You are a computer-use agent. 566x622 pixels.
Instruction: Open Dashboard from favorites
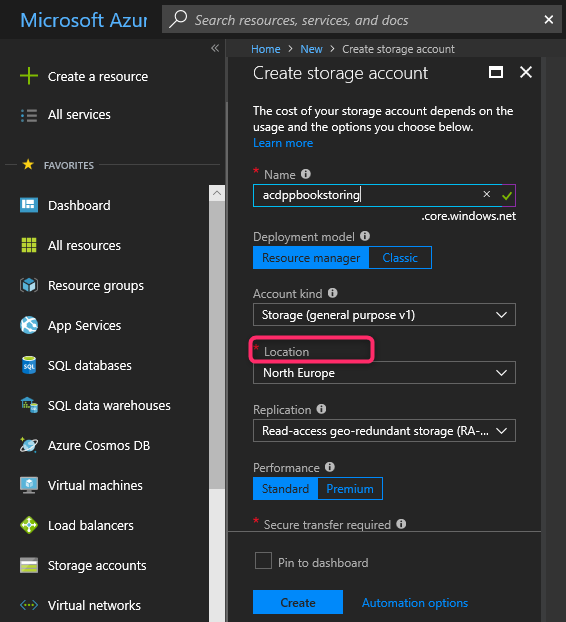tap(79, 205)
